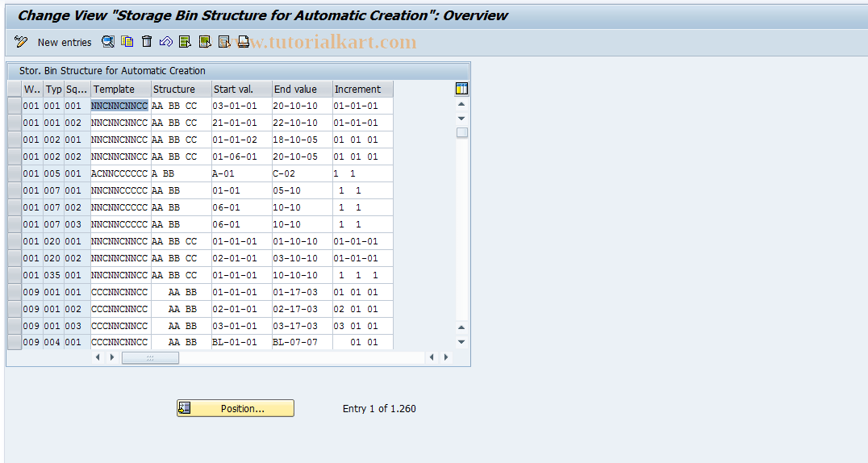868x463 pixels.
Task: Click the Select Block icon
Action: pos(205,41)
